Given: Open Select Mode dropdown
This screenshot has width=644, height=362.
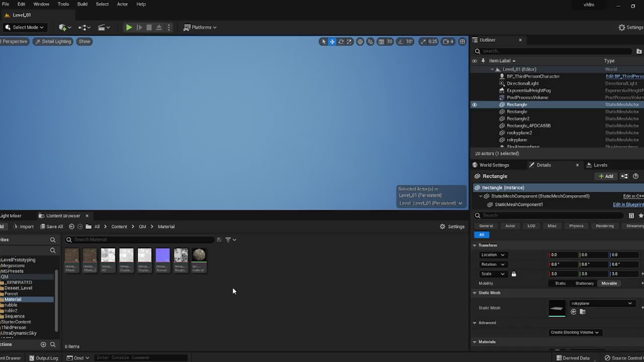Looking at the screenshot, I should pos(25,27).
